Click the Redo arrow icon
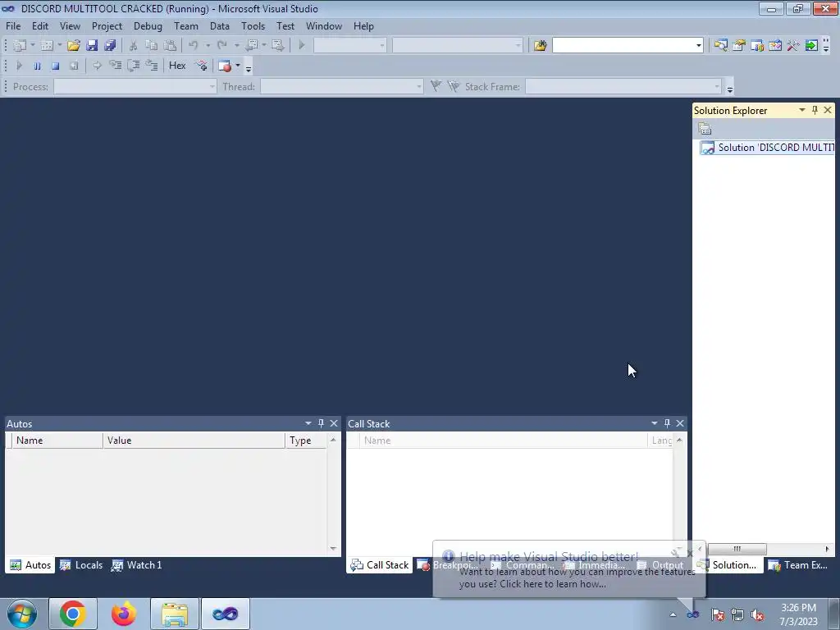This screenshot has width=840, height=630. coord(222,46)
